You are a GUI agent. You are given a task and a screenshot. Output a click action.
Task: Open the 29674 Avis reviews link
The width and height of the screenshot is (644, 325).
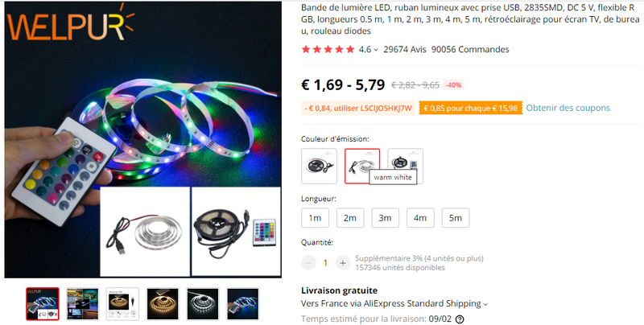[405, 49]
